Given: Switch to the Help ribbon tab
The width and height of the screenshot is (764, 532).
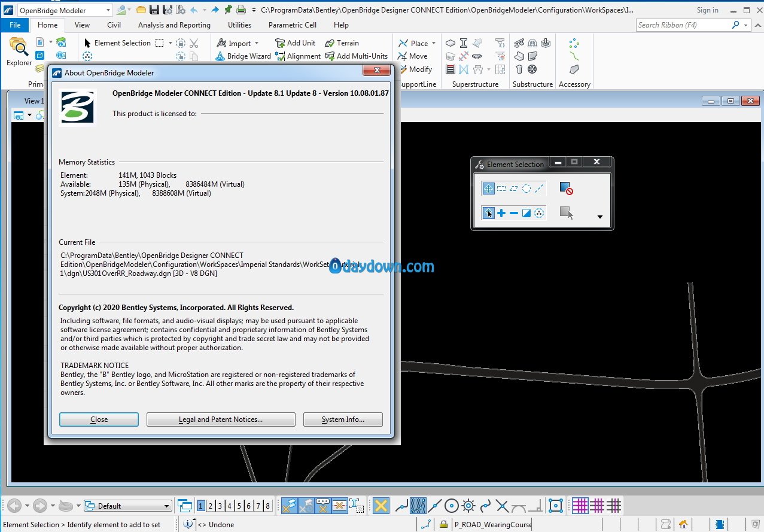Looking at the screenshot, I should pos(341,25).
